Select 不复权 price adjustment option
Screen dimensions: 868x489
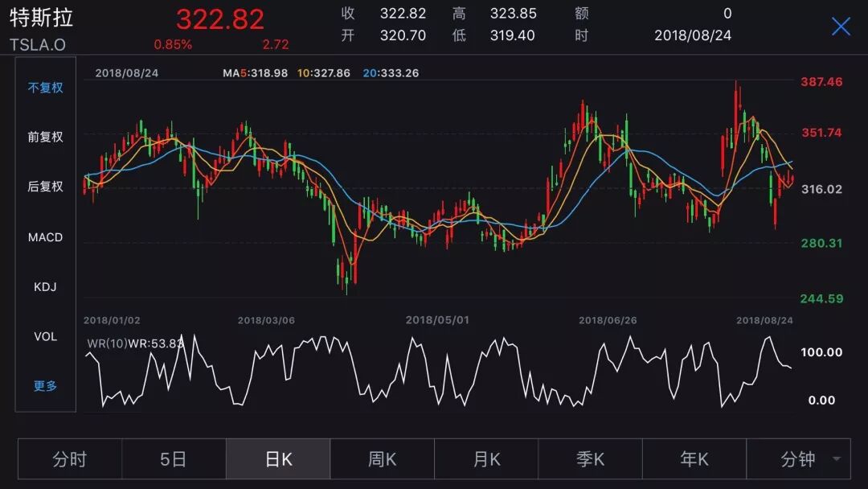45,88
